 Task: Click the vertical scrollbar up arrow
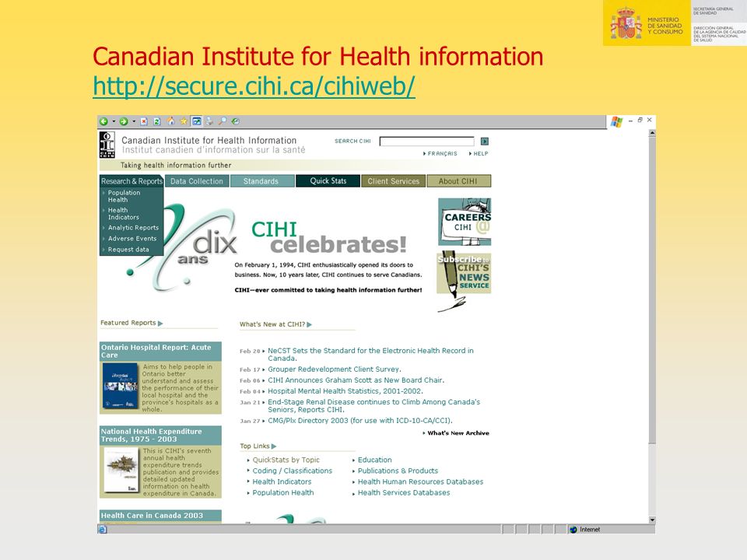click(652, 133)
